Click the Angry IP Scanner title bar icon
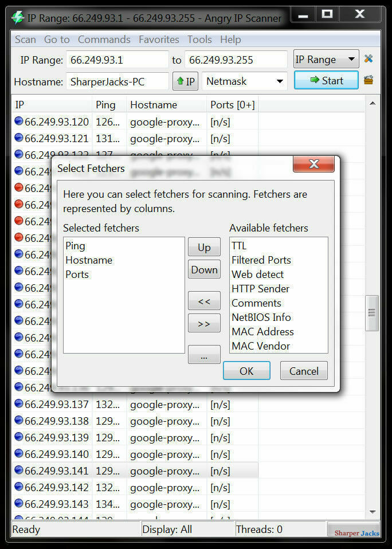This screenshot has width=392, height=549. click(x=18, y=18)
